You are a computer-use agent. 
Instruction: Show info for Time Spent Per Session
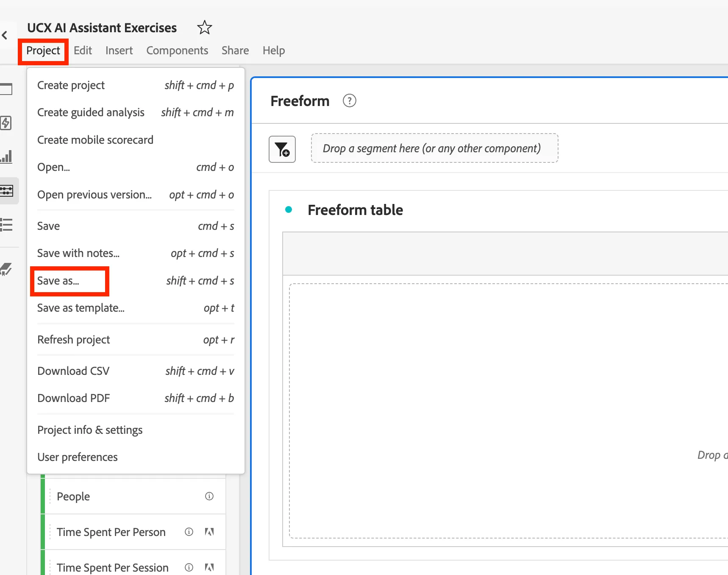[189, 567]
